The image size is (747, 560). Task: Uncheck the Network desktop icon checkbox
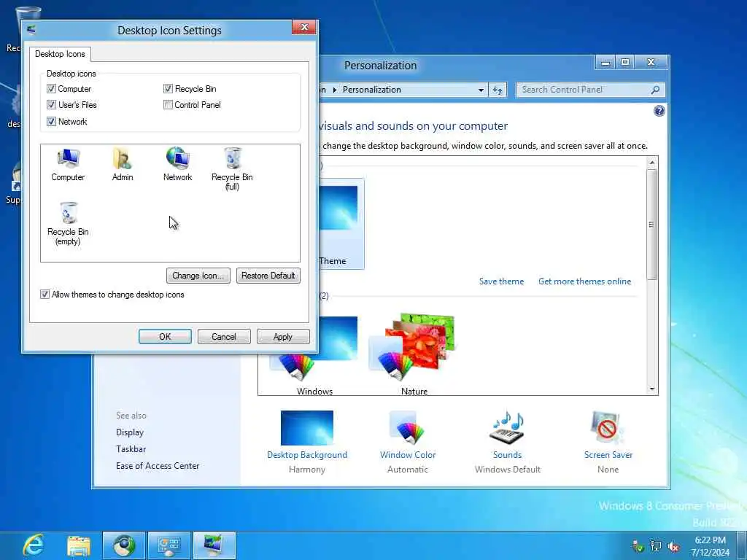(x=52, y=122)
